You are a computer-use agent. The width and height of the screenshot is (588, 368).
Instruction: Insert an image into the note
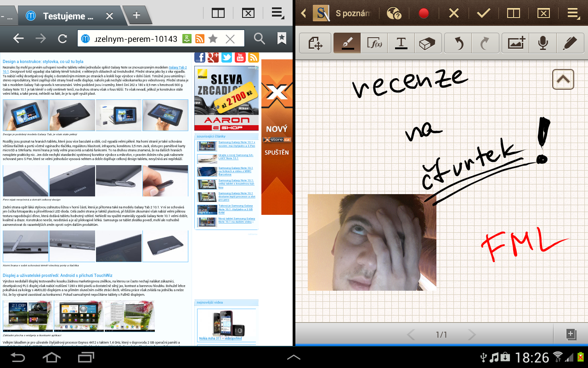pyautogui.click(x=515, y=44)
